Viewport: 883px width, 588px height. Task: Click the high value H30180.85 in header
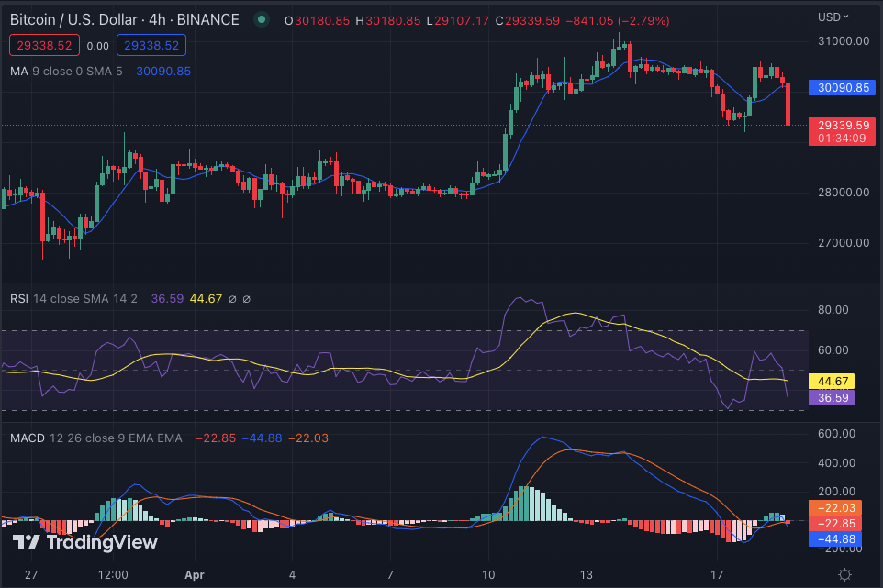[388, 21]
